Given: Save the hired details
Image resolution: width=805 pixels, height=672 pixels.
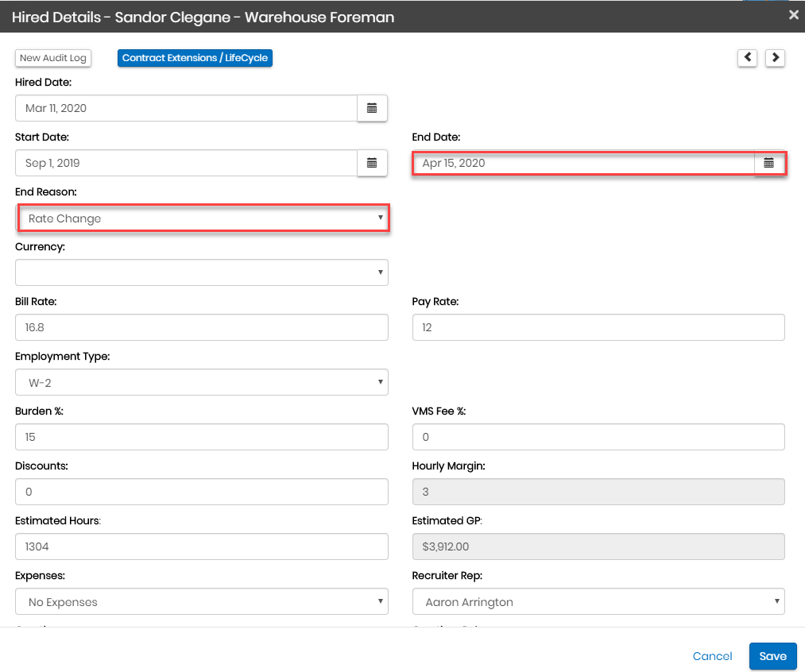Looking at the screenshot, I should [772, 656].
